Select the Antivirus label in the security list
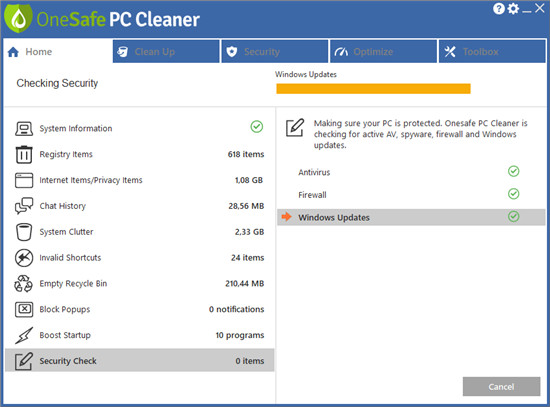Viewport: 550px width, 407px height. tap(314, 172)
